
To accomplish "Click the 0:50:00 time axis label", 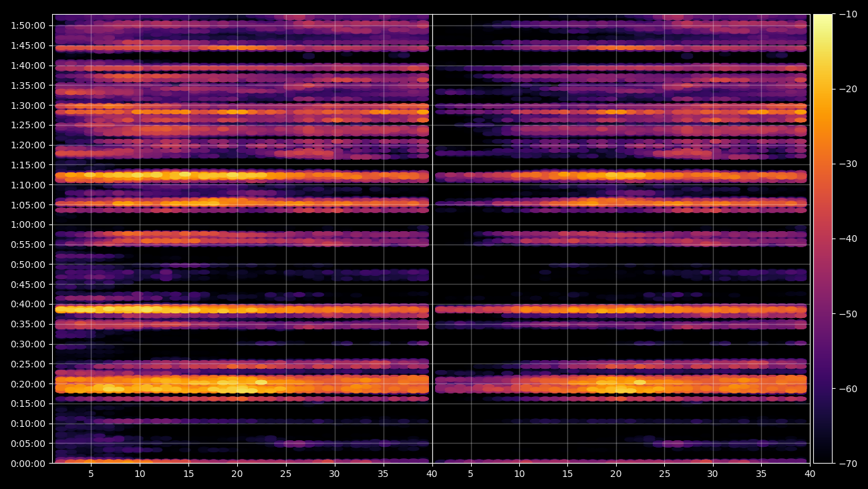I will point(29,265).
